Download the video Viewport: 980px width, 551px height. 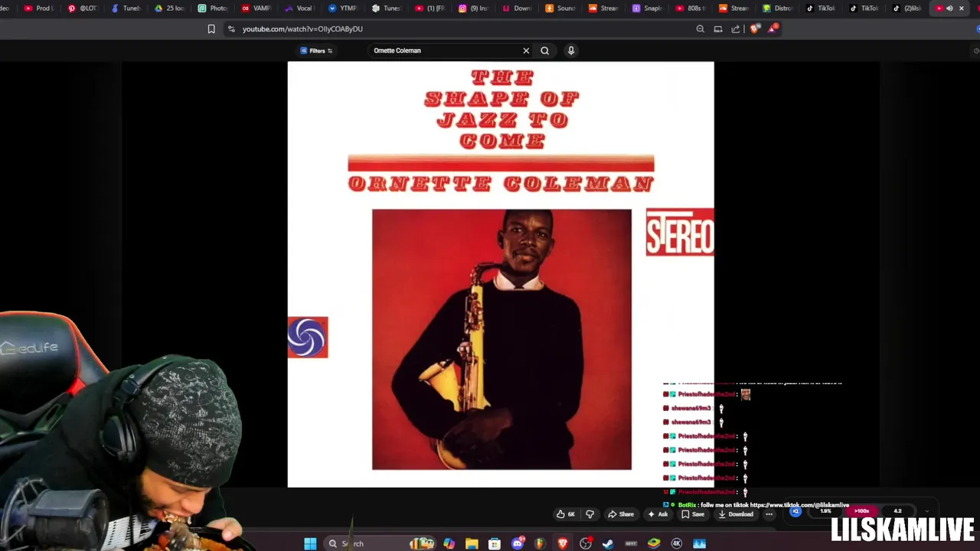click(736, 514)
